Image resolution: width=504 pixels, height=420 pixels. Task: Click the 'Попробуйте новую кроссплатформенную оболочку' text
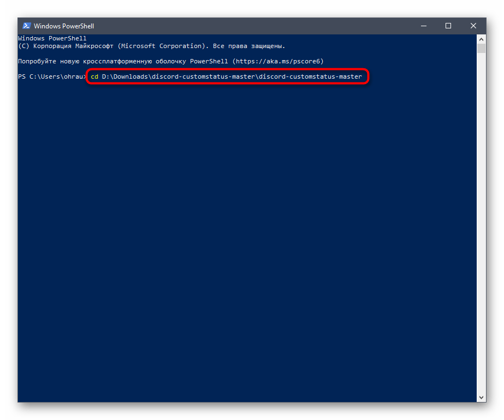pos(102,61)
